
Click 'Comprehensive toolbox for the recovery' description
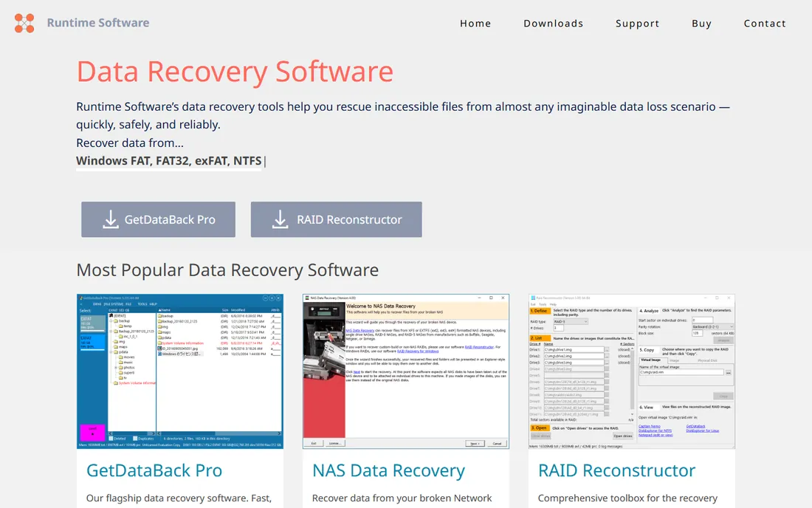(x=627, y=498)
